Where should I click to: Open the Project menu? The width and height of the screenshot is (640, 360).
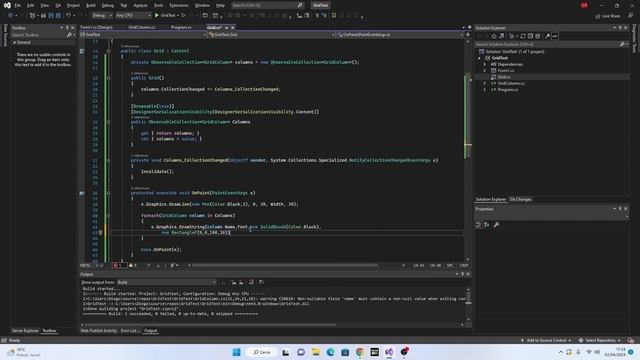(73, 5)
